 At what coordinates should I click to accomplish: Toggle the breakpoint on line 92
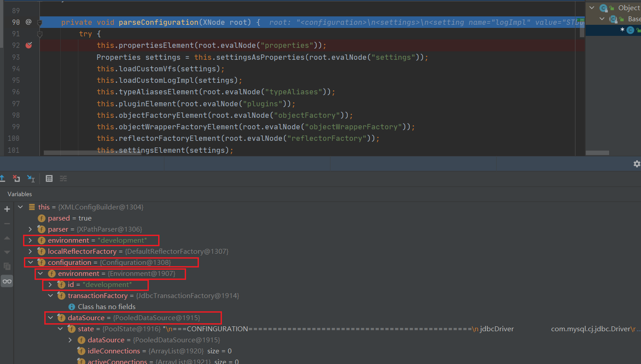point(28,45)
